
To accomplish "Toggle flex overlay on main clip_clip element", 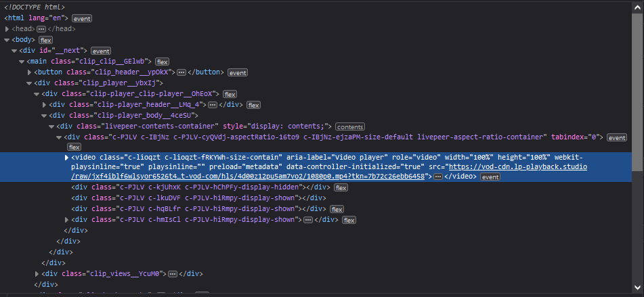I will point(163,62).
